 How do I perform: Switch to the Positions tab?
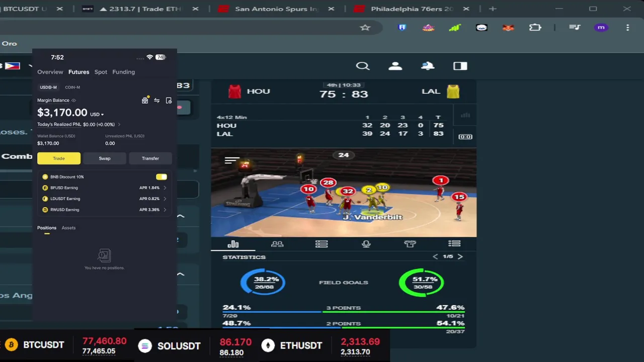(x=47, y=228)
